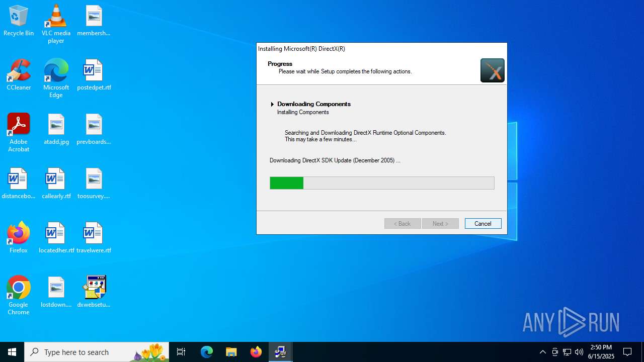The width and height of the screenshot is (644, 362).
Task: Click the safely remove hardware tray icon
Action: pos(555,352)
